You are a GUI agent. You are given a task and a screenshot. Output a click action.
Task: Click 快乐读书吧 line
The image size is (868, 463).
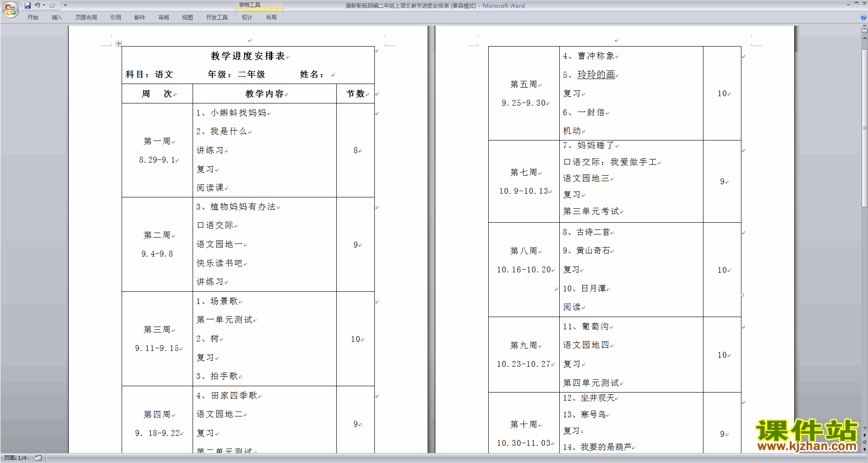click(x=219, y=263)
